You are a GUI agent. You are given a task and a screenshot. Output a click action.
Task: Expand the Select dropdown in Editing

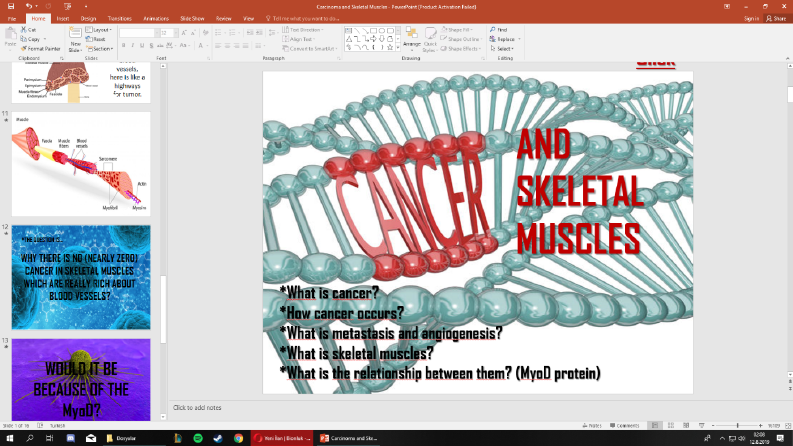pos(502,49)
